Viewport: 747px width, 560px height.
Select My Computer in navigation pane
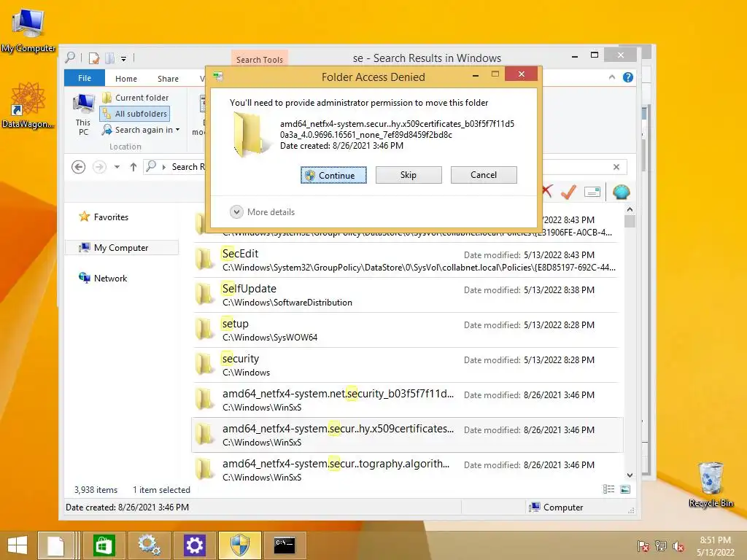click(122, 248)
